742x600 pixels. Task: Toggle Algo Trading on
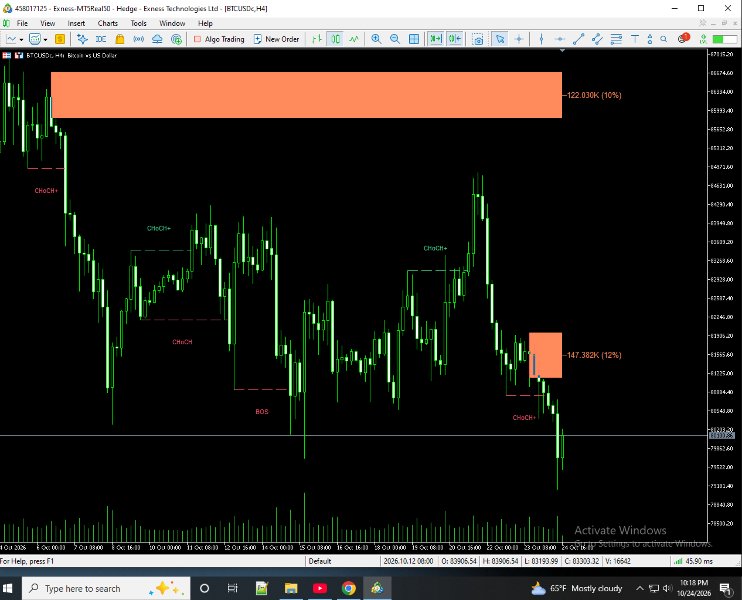pos(219,39)
